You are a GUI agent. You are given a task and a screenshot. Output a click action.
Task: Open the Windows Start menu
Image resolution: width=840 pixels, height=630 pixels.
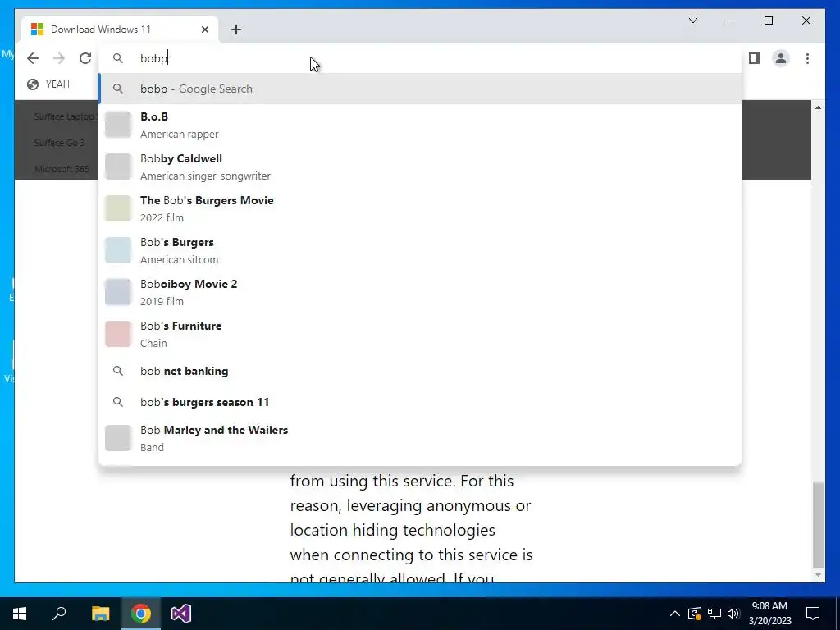pyautogui.click(x=20, y=614)
